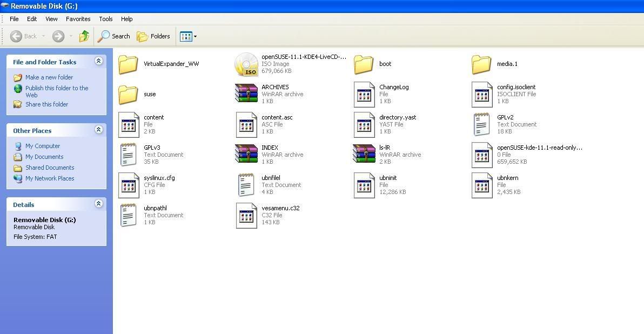644x334 pixels.
Task: Open the Favorites menu
Action: (x=78, y=19)
